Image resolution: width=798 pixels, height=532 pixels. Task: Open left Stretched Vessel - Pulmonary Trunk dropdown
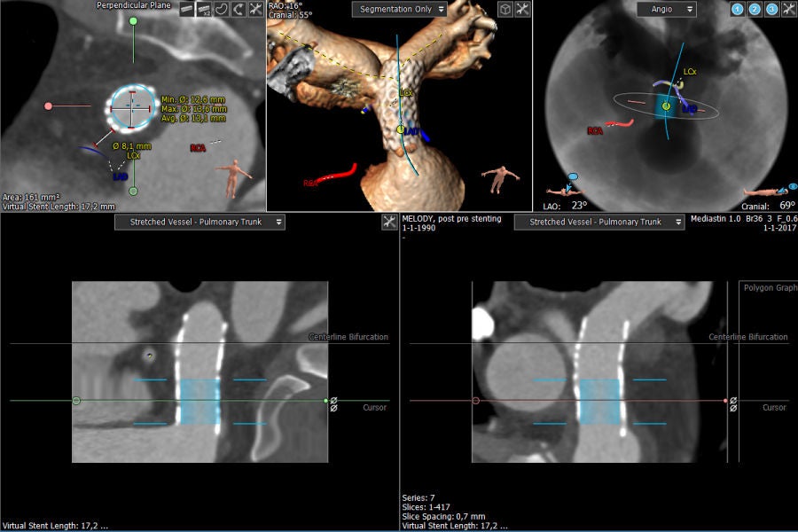(x=199, y=222)
